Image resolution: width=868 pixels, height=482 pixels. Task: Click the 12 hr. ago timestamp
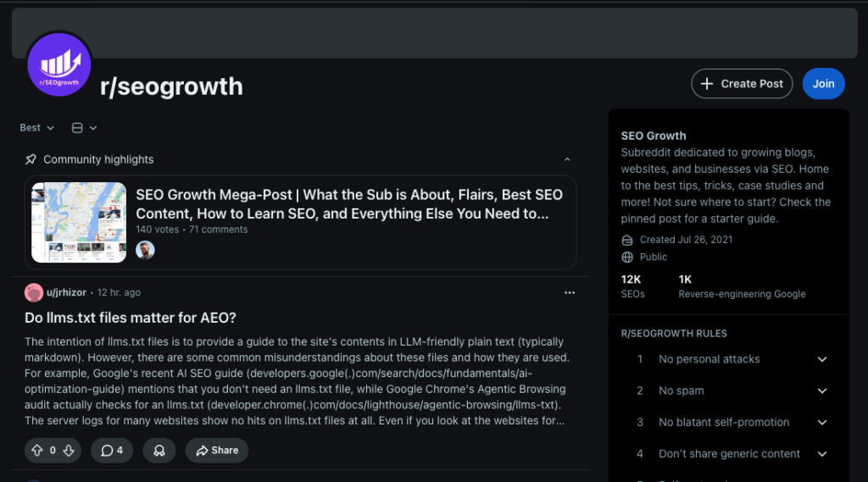coord(119,293)
